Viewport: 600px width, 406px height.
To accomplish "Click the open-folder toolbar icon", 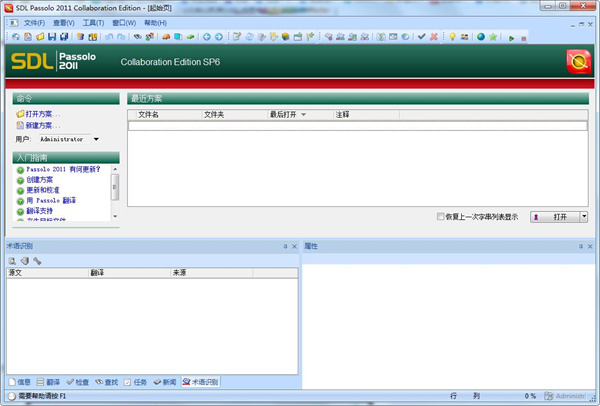I will (x=40, y=37).
